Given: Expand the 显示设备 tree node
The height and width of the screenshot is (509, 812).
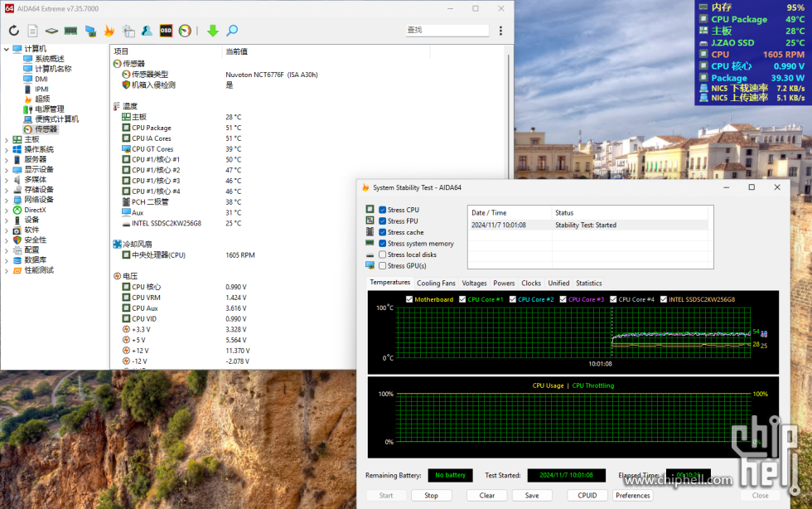Looking at the screenshot, I should [7, 170].
